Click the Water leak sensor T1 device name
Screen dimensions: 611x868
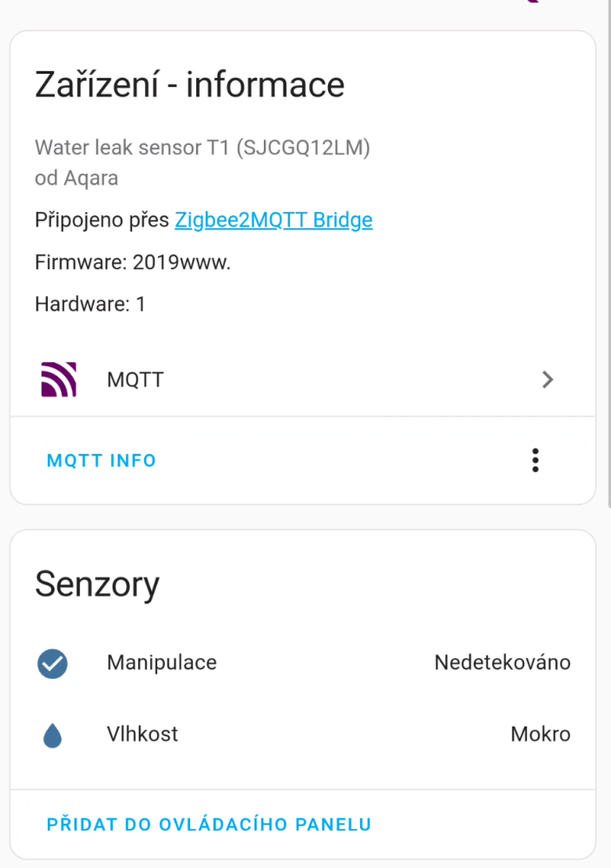(201, 148)
